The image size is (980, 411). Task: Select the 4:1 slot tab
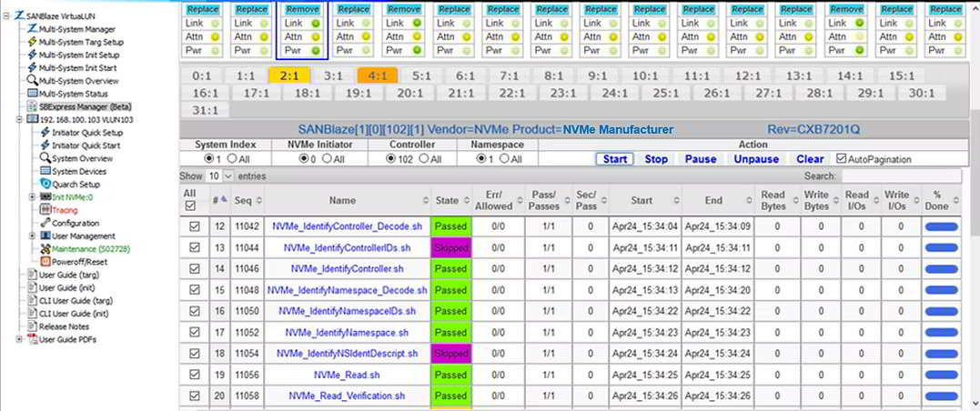378,76
